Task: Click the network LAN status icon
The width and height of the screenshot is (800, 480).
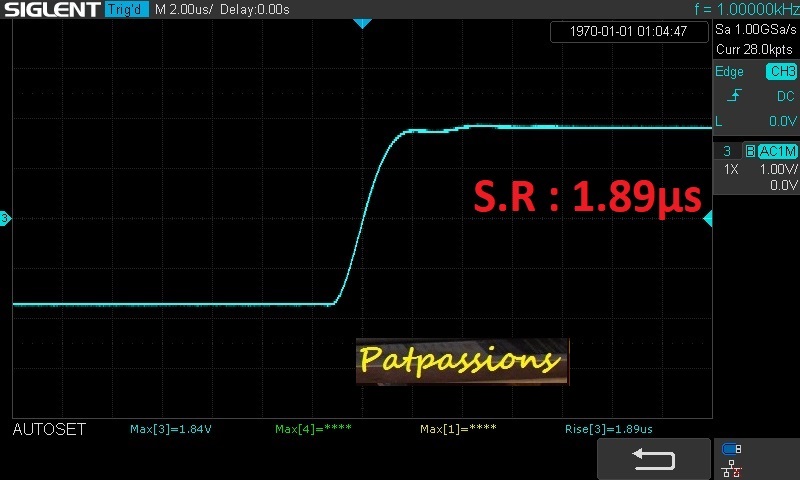Action: coord(731,467)
